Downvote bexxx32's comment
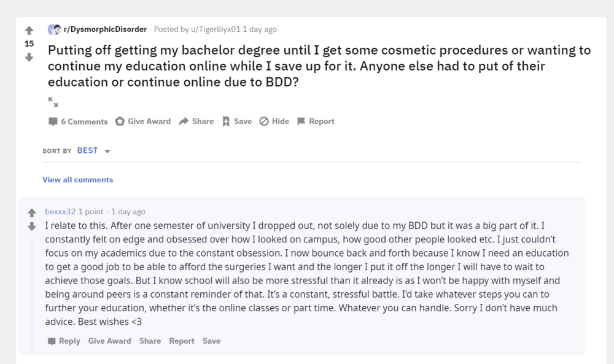 click(32, 227)
